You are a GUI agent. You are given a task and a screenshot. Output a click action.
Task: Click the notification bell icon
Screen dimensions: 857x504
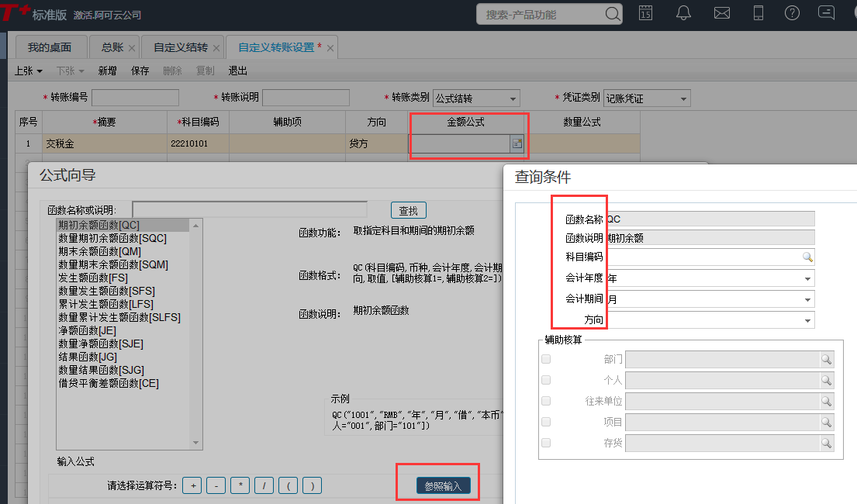pos(683,13)
